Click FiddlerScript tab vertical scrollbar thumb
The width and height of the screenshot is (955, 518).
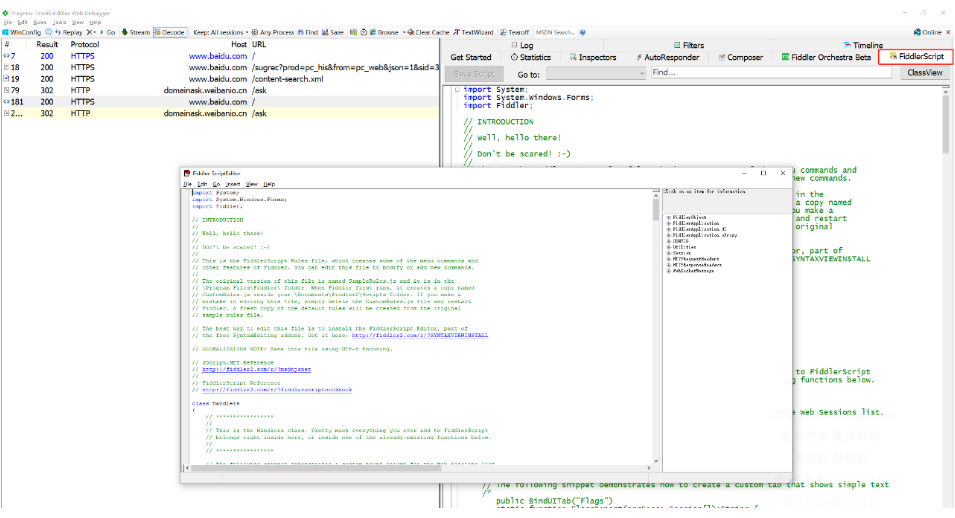point(945,125)
